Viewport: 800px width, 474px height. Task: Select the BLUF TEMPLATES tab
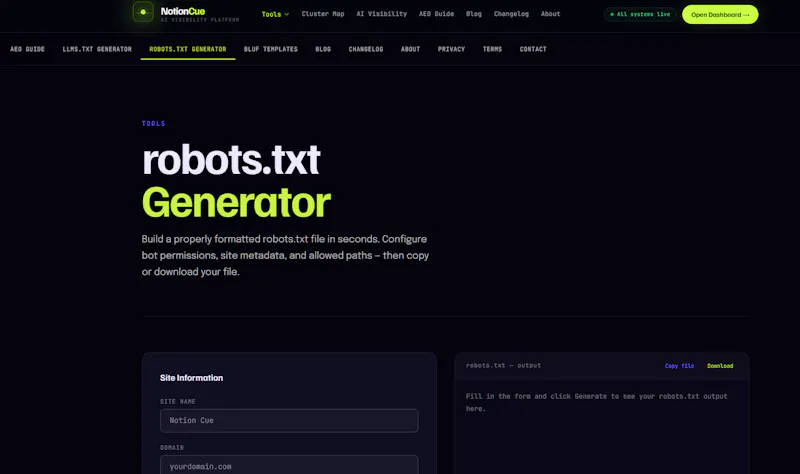[270, 49]
